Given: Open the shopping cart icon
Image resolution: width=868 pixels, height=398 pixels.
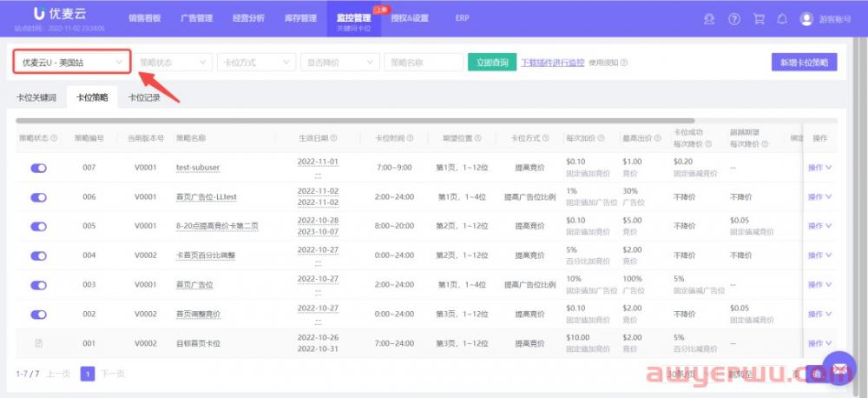Looking at the screenshot, I should coord(759,19).
